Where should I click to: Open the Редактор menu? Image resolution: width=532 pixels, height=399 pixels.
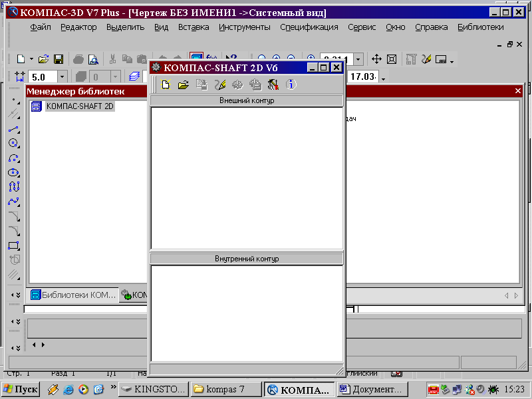tap(78, 27)
